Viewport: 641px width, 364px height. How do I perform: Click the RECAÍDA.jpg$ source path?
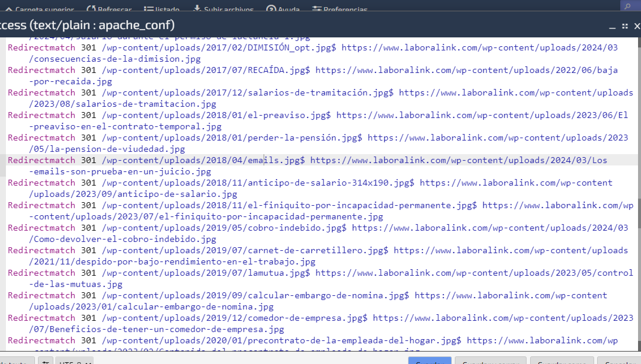click(206, 71)
